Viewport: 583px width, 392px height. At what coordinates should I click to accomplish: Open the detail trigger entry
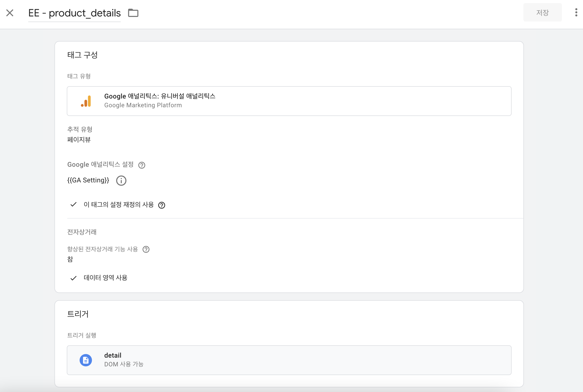pyautogui.click(x=289, y=360)
